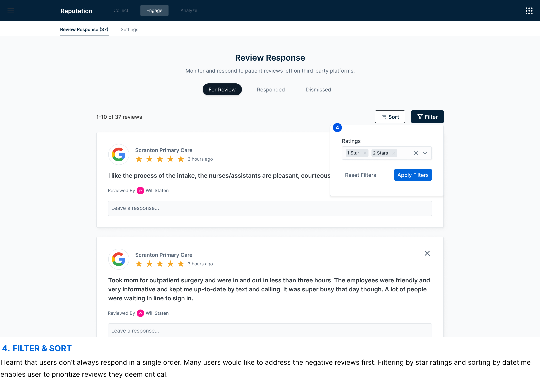
Task: Click Will Staten avatar on first review
Action: pyautogui.click(x=140, y=191)
